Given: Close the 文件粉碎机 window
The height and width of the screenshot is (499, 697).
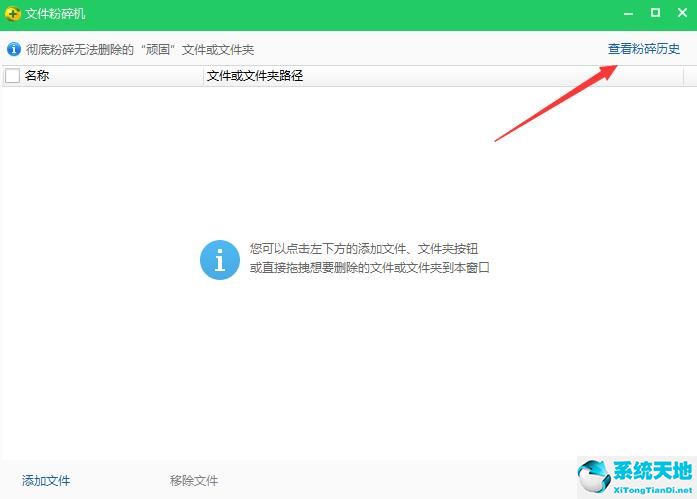Looking at the screenshot, I should pos(682,13).
